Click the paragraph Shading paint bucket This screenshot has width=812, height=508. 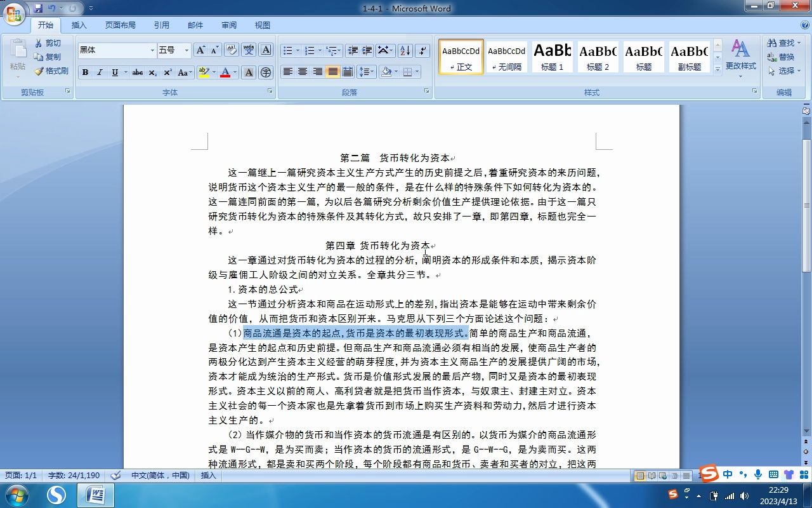point(386,72)
